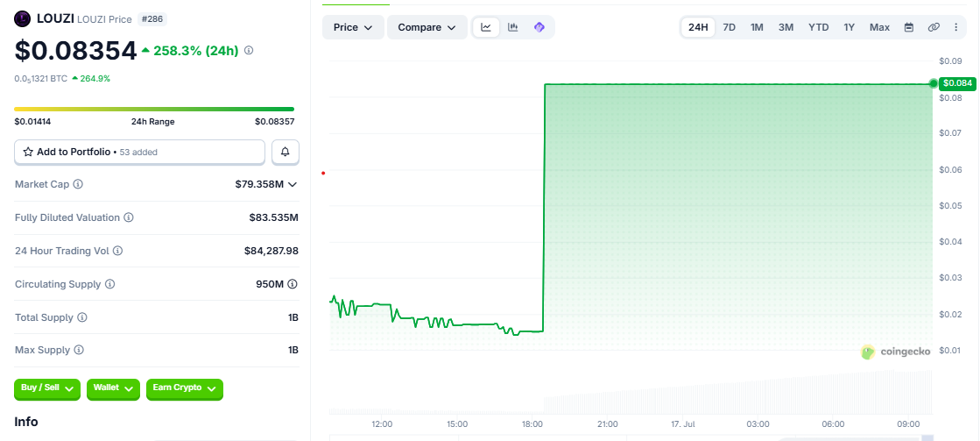Open the Wallet dropdown
Viewport: 980px width, 441px height.
tap(113, 388)
